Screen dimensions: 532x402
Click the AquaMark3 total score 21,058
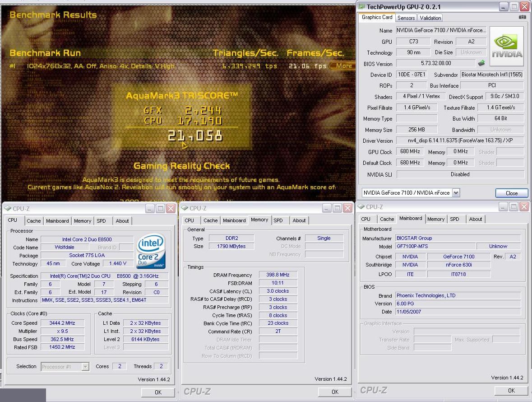coord(195,136)
